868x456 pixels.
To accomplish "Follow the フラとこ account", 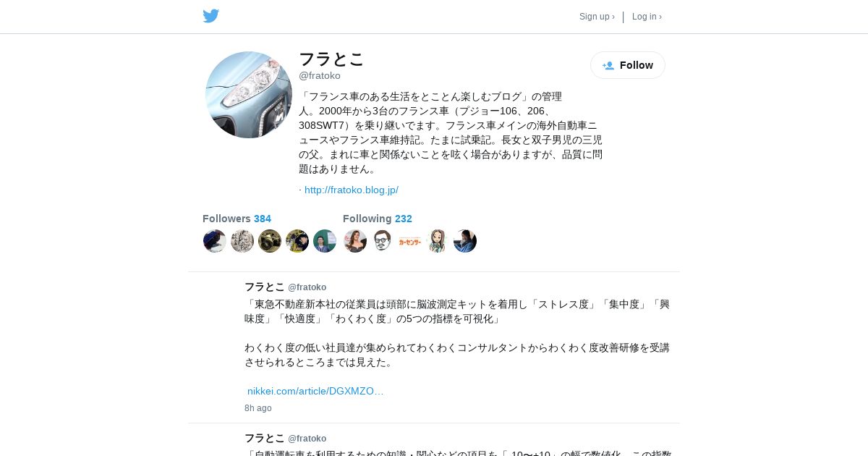I will coord(628,65).
